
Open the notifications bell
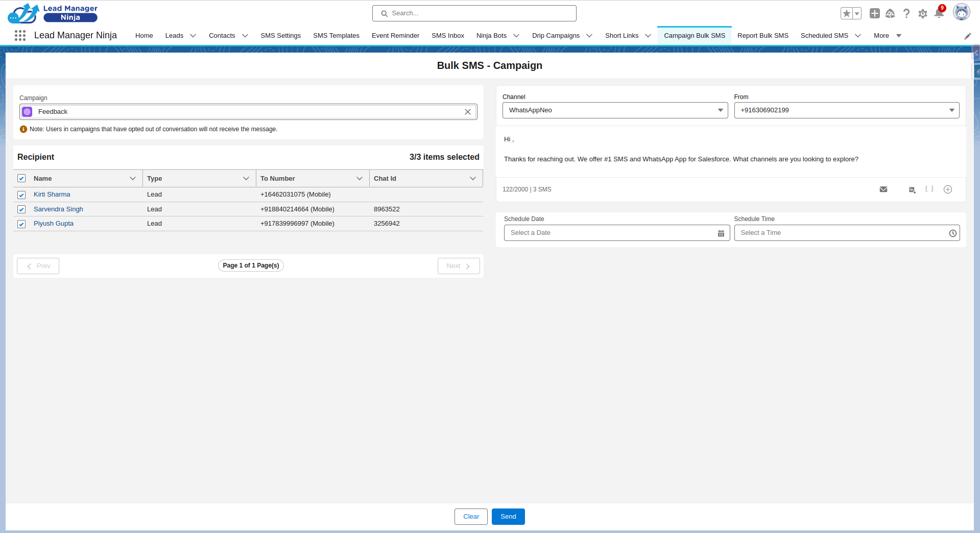coord(939,13)
